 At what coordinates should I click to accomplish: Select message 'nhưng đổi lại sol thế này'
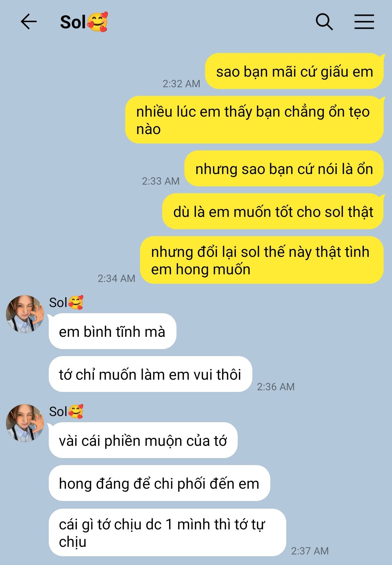coord(262,260)
